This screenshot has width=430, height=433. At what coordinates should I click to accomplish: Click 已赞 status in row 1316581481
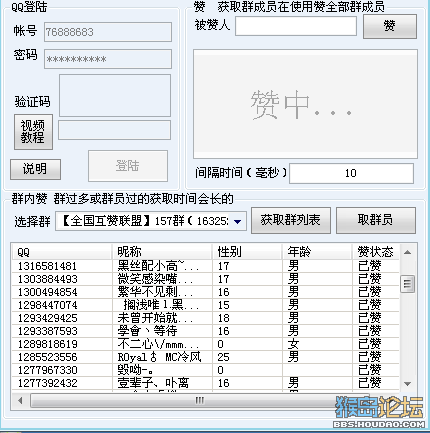[x=370, y=266]
